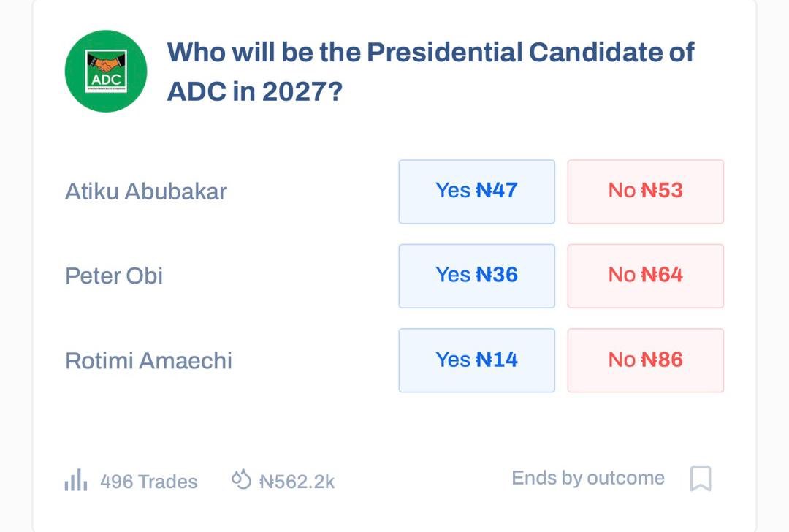Choose No ₦86 for Rotimi Amaechi
789x532 pixels.
(x=645, y=360)
